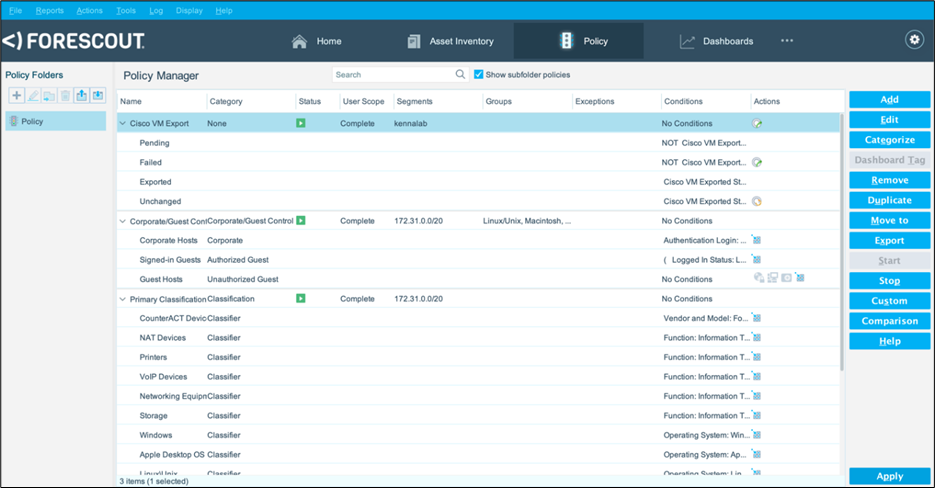Toggle Show subfolder policies checkbox
The image size is (935, 488).
(x=478, y=75)
